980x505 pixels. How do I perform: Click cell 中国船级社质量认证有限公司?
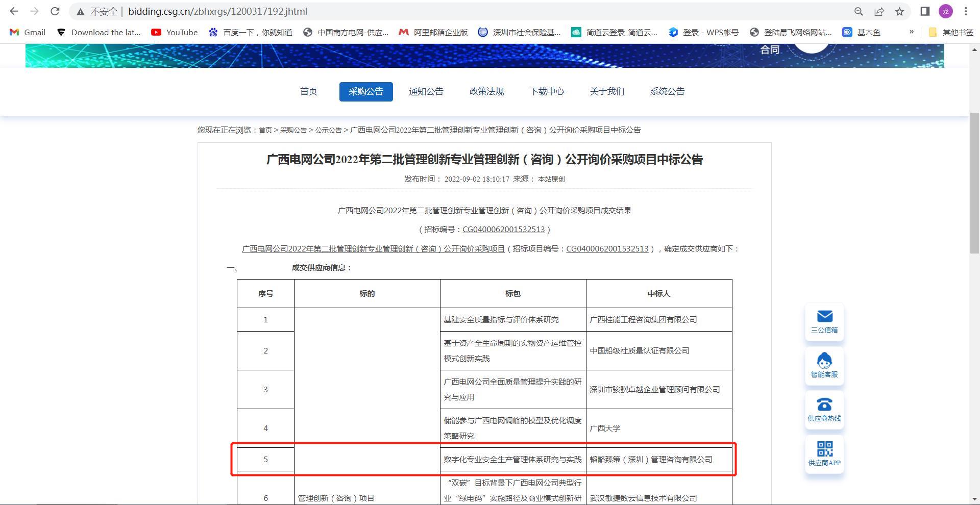[659, 351]
